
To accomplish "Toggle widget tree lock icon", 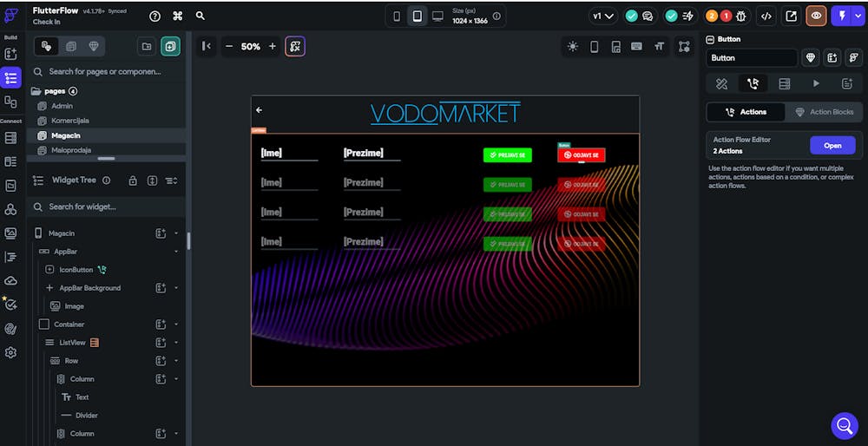I will tap(133, 180).
